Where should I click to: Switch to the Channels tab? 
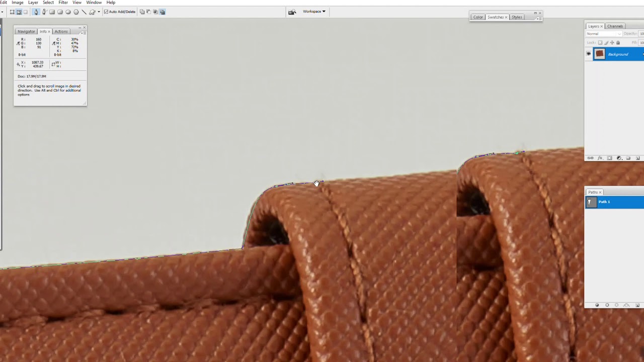point(615,26)
